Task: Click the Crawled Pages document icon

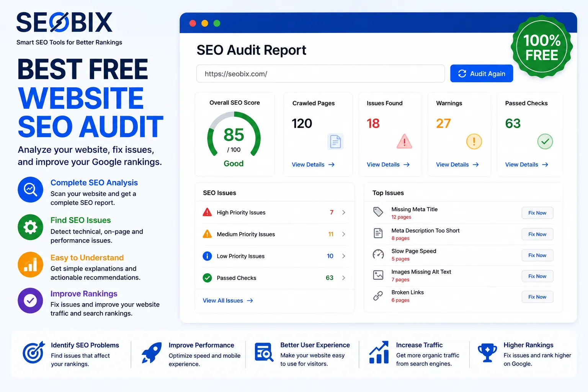Action: click(335, 142)
